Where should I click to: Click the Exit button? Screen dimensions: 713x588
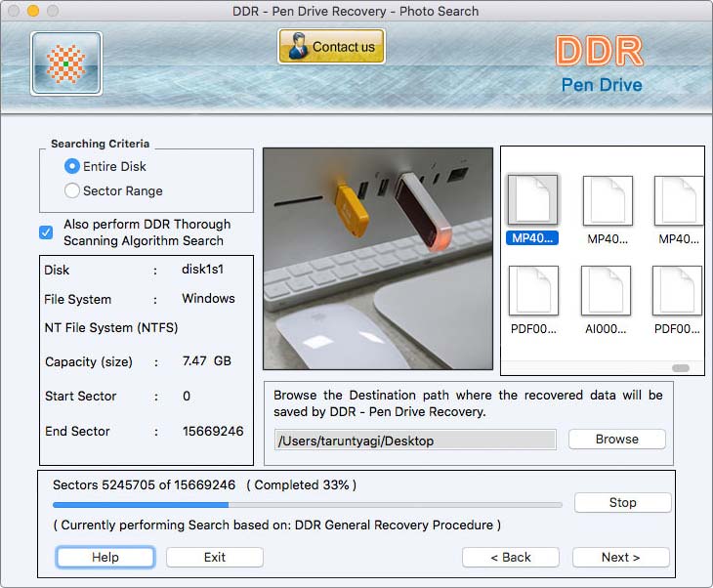click(215, 557)
